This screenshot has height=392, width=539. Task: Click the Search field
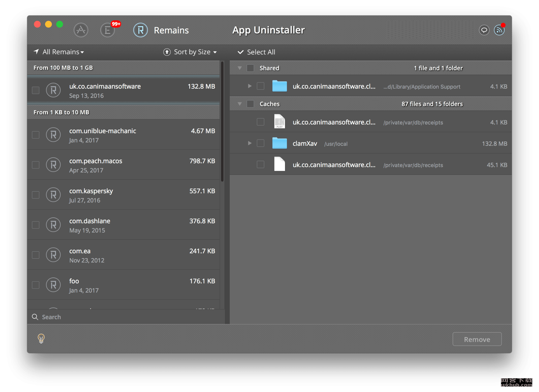(126, 317)
